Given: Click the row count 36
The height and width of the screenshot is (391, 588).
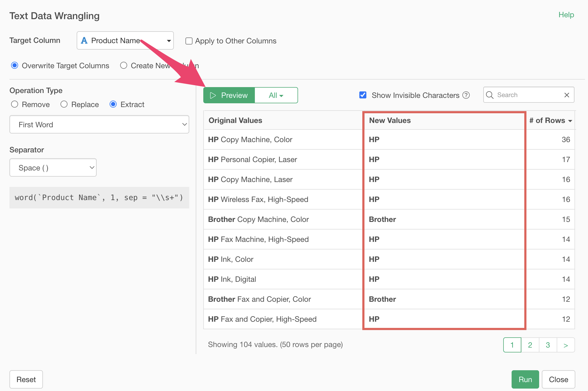Looking at the screenshot, I should point(566,139).
